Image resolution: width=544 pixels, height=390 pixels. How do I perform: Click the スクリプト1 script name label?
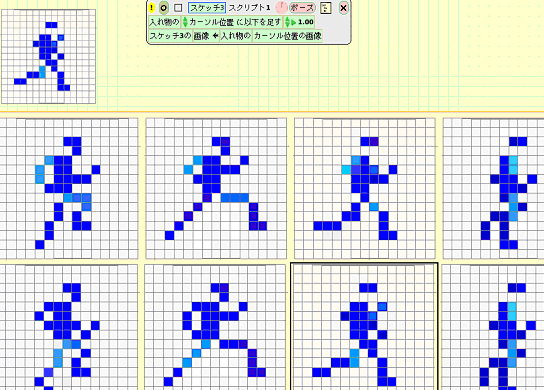(x=249, y=8)
